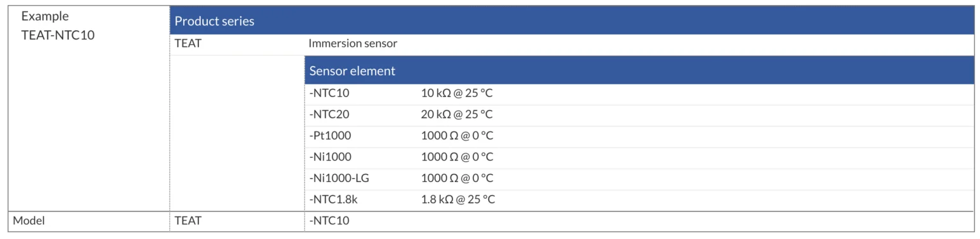Click the Immersion sensor description
Viewport: 980px width, 239px height.
[x=353, y=44]
